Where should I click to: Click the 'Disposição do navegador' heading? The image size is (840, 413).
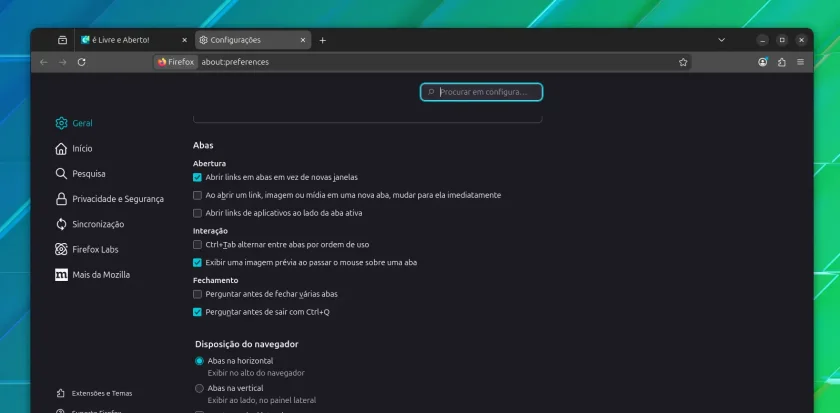click(x=246, y=344)
